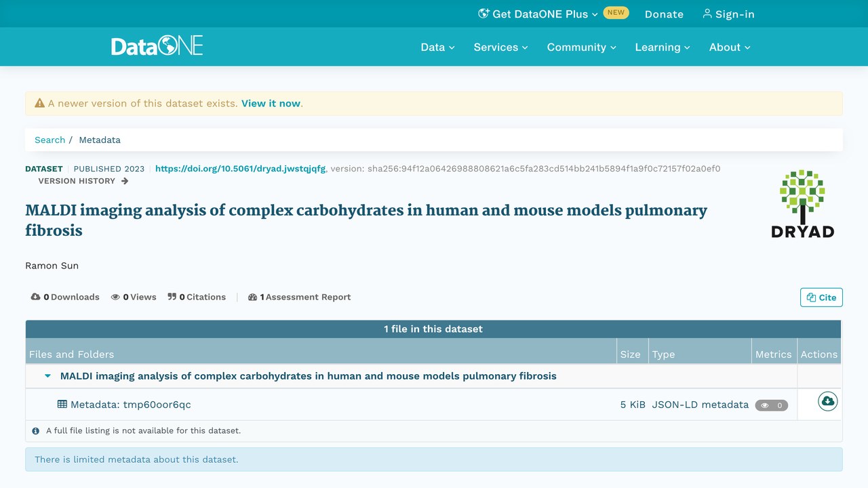Click the Donate link
Screen dimensions: 868x488
pyautogui.click(x=664, y=14)
